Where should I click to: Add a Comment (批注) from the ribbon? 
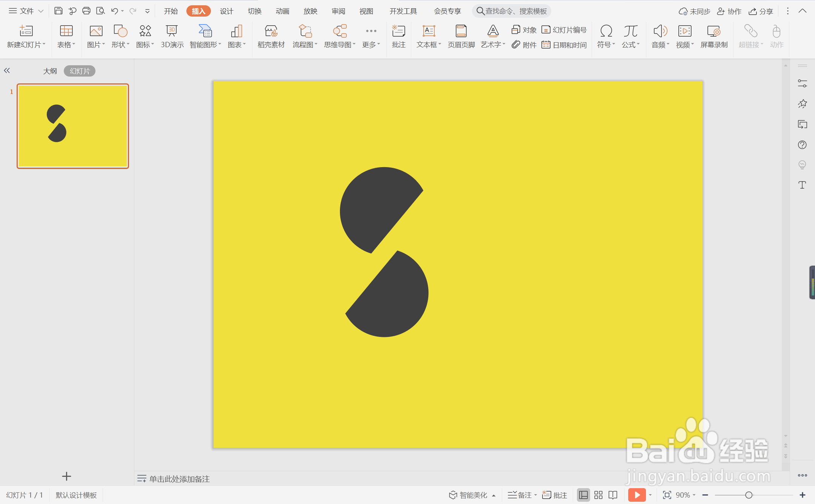[398, 37]
